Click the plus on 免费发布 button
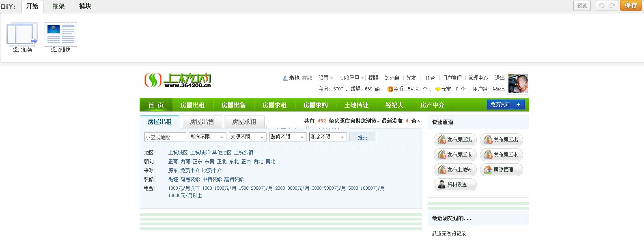644x242 pixels. (518, 105)
